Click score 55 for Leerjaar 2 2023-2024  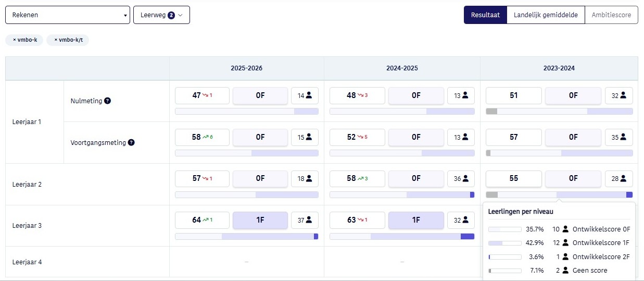514,178
